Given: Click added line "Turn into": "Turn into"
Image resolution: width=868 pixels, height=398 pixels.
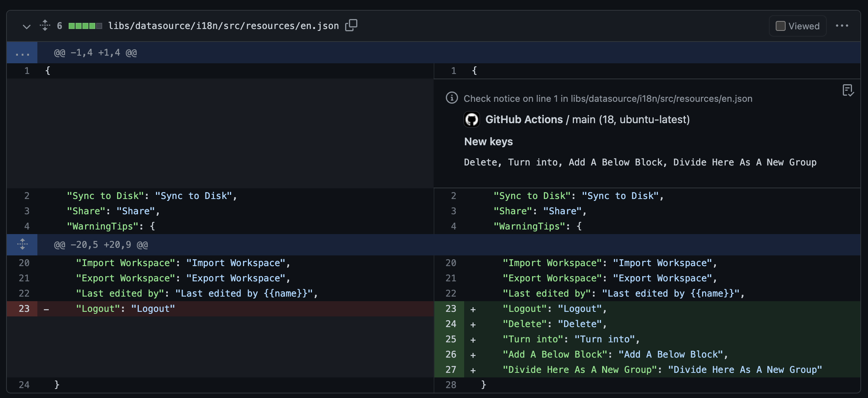Looking at the screenshot, I should coord(662,339).
